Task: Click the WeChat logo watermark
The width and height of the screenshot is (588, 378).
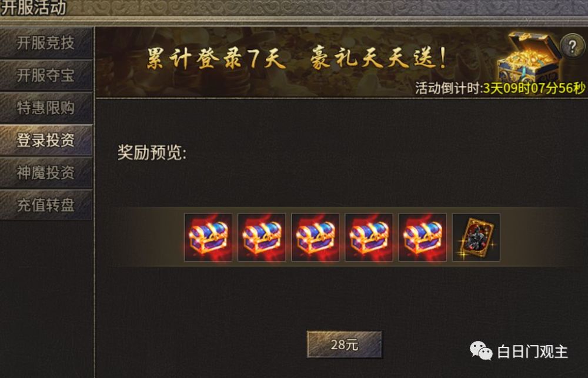Action: click(481, 351)
